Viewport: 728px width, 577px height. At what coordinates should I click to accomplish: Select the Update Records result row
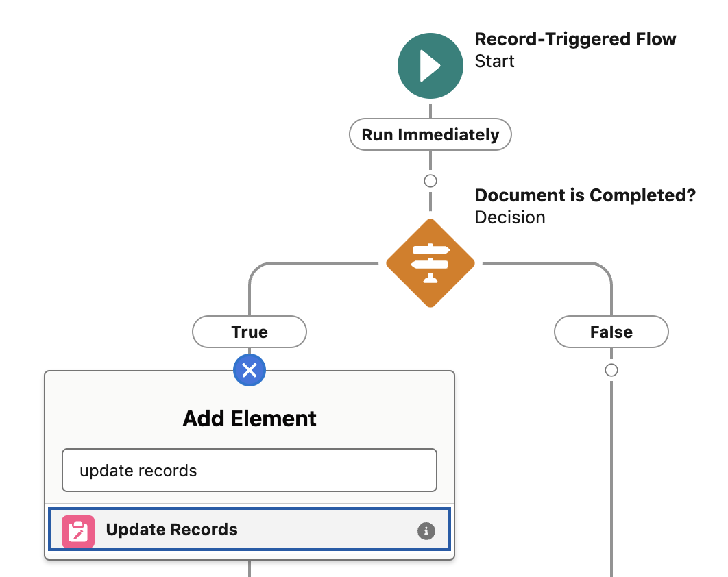coord(250,529)
